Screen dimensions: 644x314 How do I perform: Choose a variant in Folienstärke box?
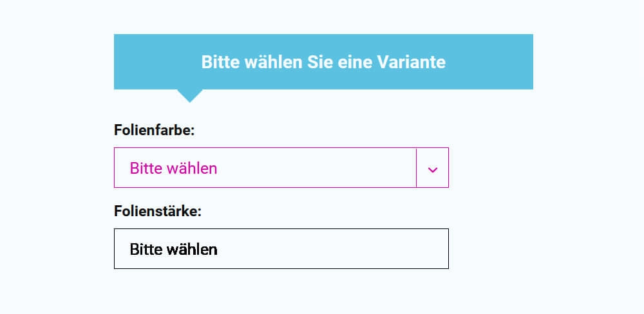tap(281, 248)
